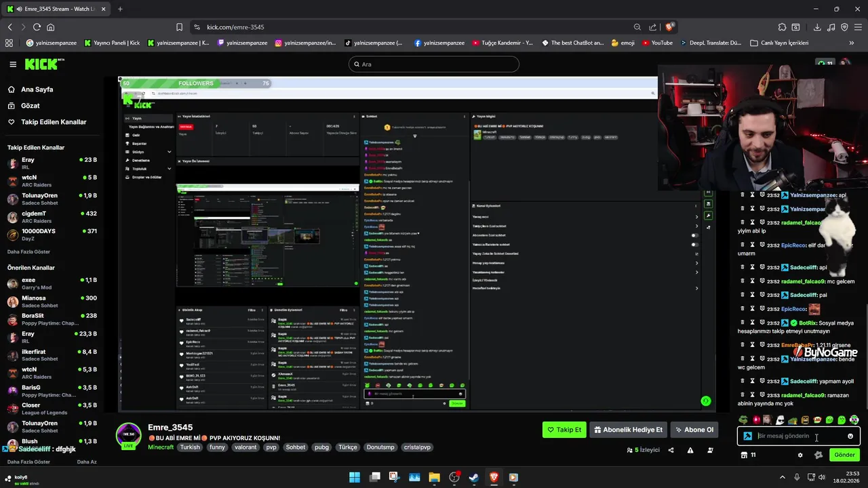Click the browser back arrow
Viewport: 868px width, 488px height.
(x=10, y=27)
